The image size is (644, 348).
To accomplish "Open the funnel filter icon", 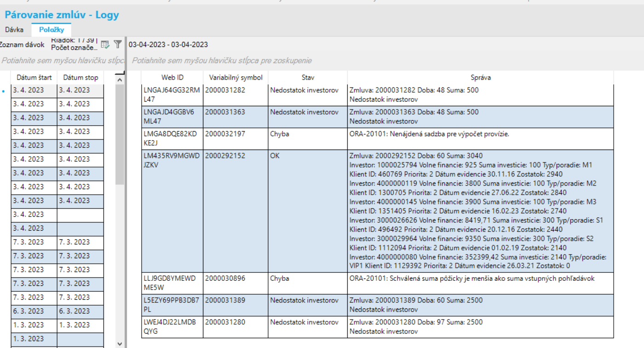I will coord(118,45).
